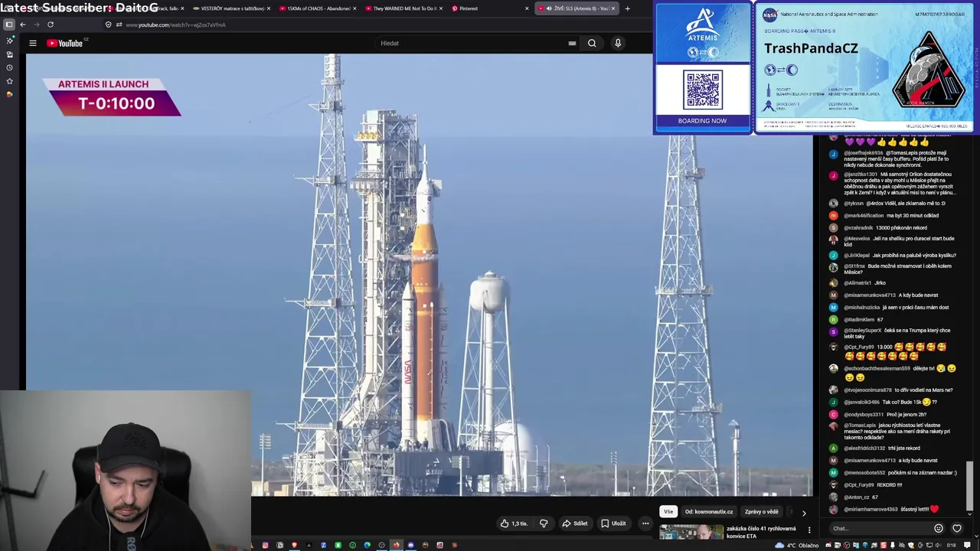Open the bookmarks star icon in the sidebar
This screenshot has height=551, width=980.
pos(9,81)
